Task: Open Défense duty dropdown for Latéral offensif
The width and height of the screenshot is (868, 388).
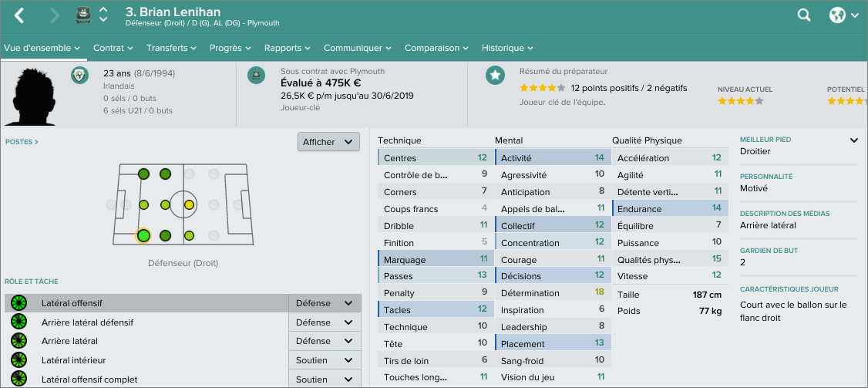Action: (x=325, y=303)
